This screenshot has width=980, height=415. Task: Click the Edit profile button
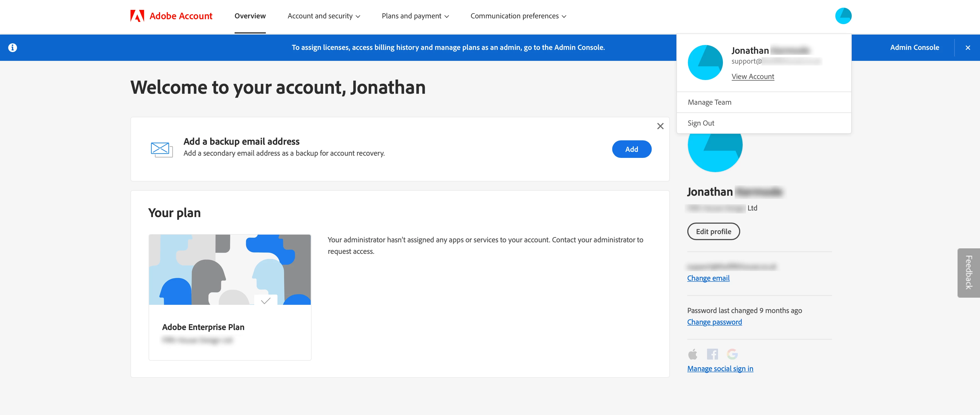coord(713,232)
